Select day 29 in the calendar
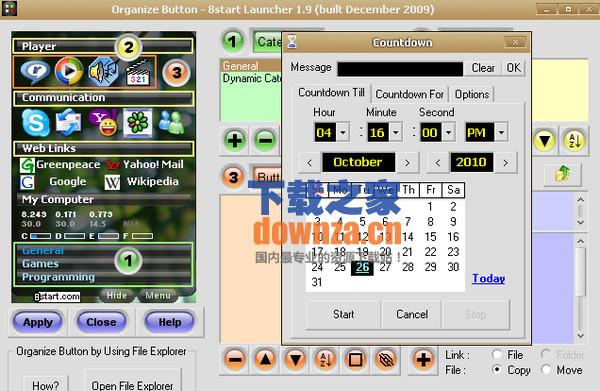 pyautogui.click(x=430, y=267)
